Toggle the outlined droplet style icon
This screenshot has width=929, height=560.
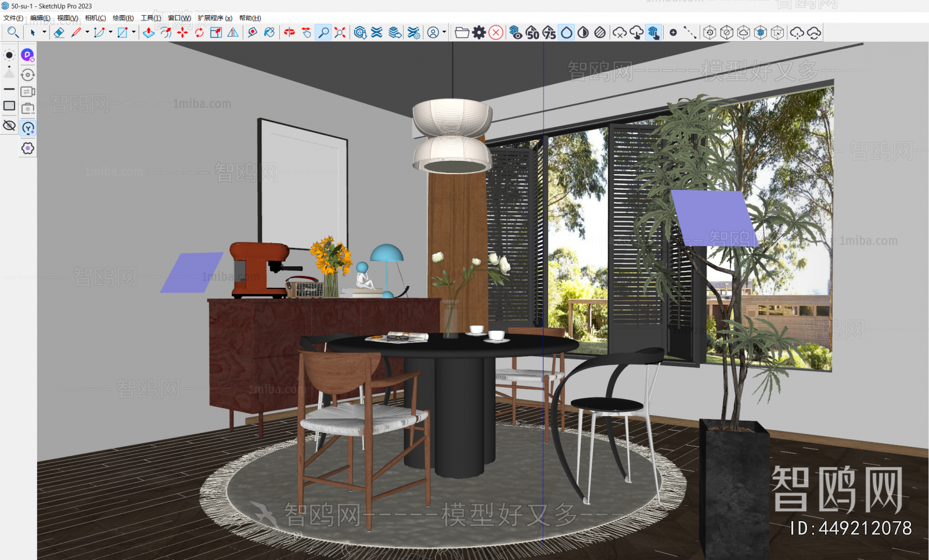point(567,32)
